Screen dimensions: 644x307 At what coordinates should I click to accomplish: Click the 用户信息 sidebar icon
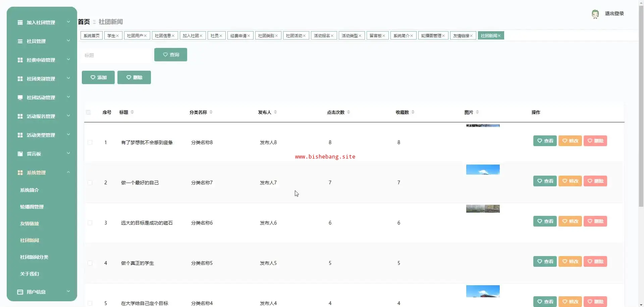(x=20, y=292)
